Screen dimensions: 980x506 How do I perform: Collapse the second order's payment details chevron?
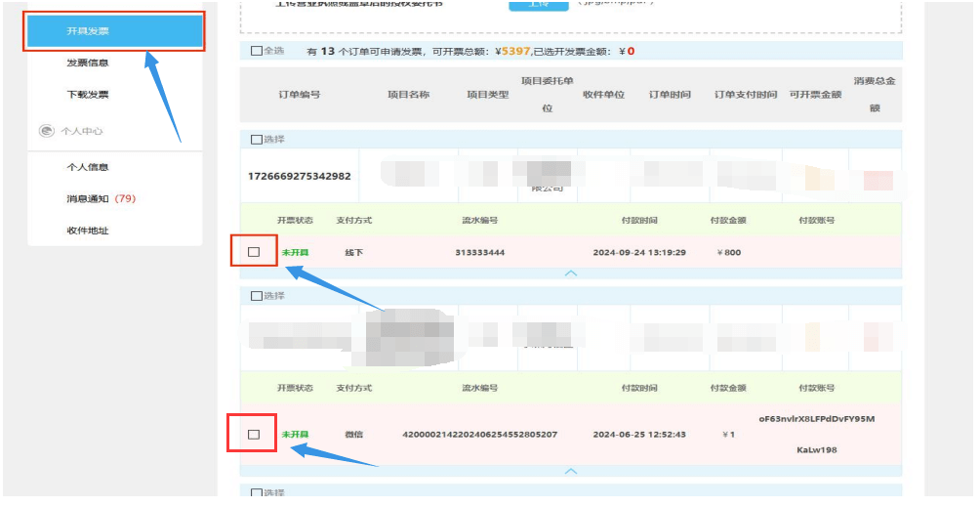click(571, 471)
